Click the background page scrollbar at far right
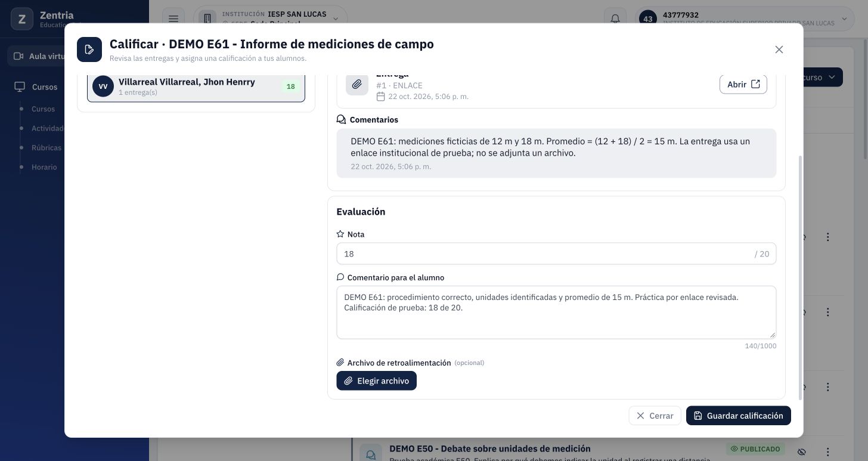This screenshot has width=868, height=461. point(865,98)
